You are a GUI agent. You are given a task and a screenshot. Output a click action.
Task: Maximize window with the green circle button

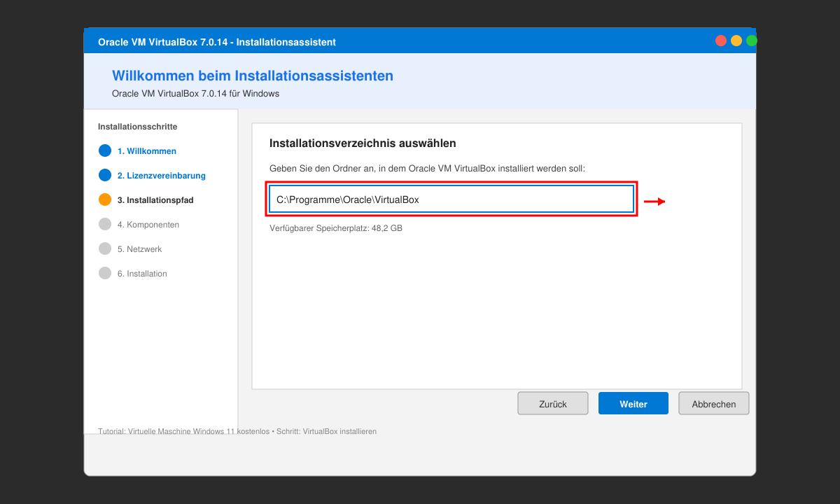[752, 41]
